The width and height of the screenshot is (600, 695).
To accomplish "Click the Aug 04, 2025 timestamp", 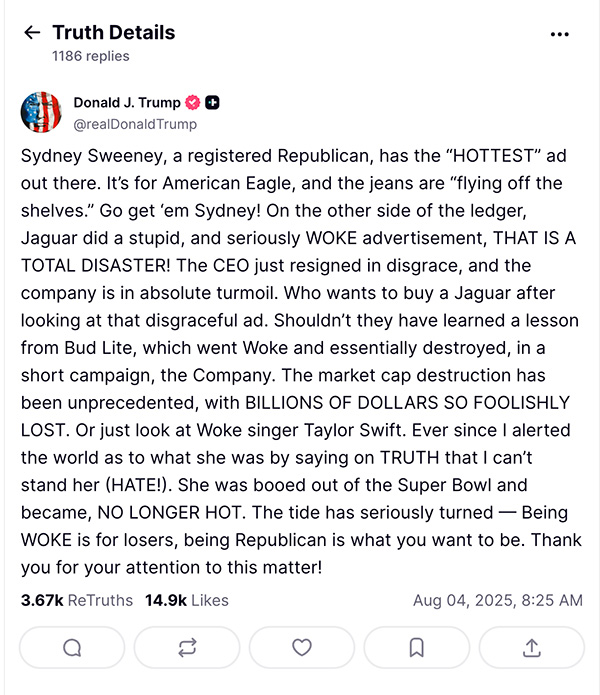I will coord(497,600).
